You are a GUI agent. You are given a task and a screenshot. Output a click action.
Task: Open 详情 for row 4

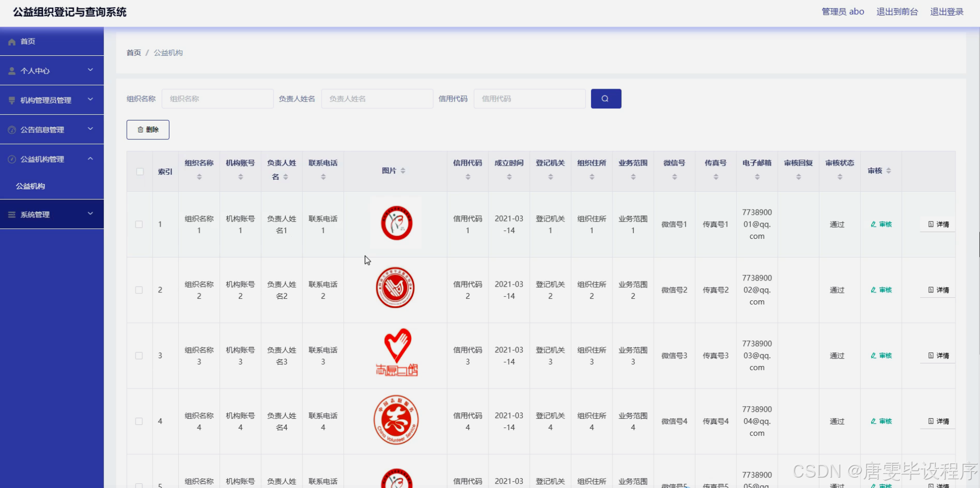pos(938,421)
